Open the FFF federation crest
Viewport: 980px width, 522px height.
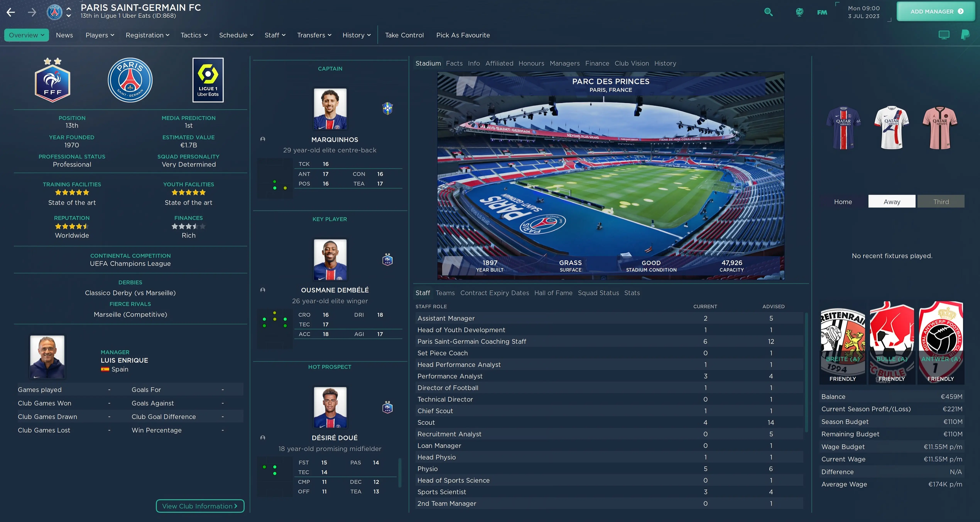coord(52,80)
